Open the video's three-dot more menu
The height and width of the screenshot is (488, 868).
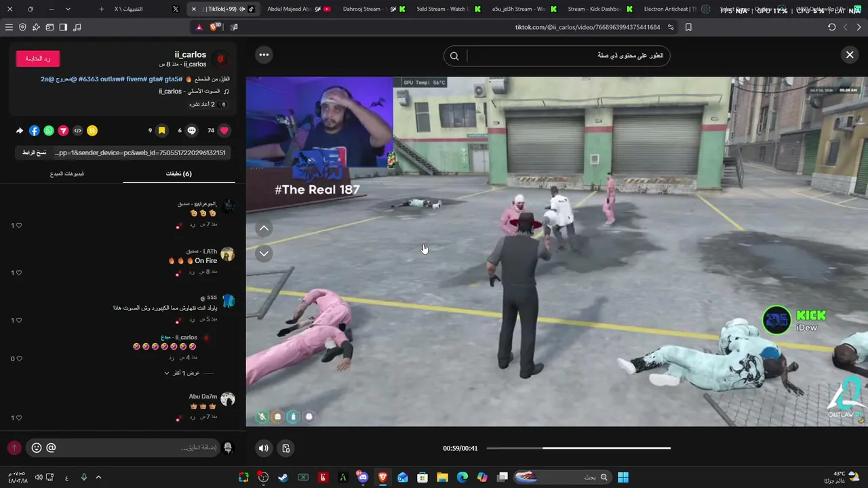pyautogui.click(x=264, y=55)
